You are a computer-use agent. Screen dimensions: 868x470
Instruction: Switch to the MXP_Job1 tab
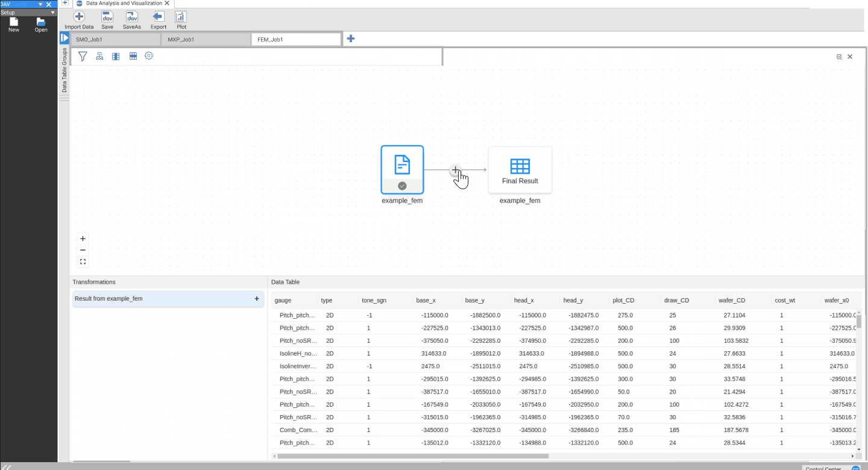coord(206,39)
